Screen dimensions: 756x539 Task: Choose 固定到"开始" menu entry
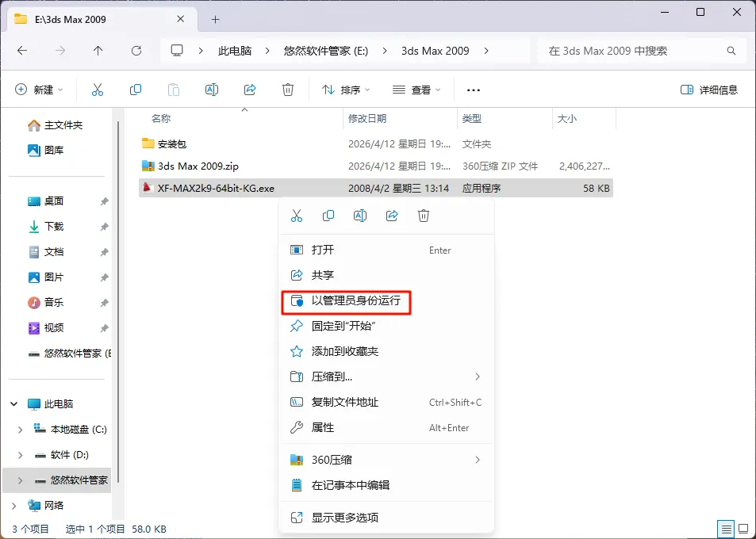386,326
